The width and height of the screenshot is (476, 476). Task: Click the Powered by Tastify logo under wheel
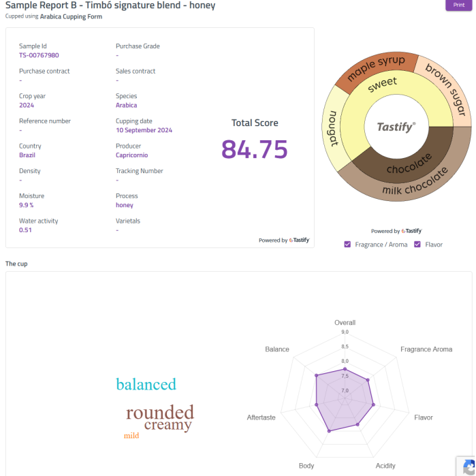(411, 232)
